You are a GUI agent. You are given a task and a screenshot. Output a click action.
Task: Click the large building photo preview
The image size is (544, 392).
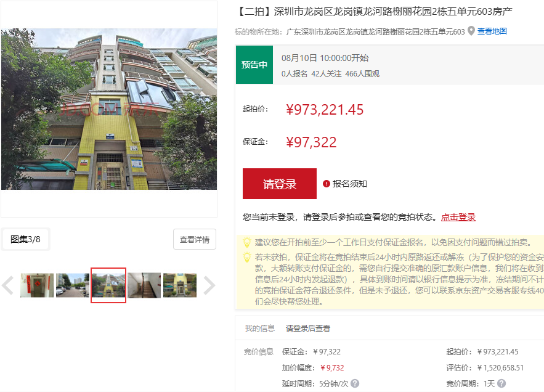coord(109,109)
